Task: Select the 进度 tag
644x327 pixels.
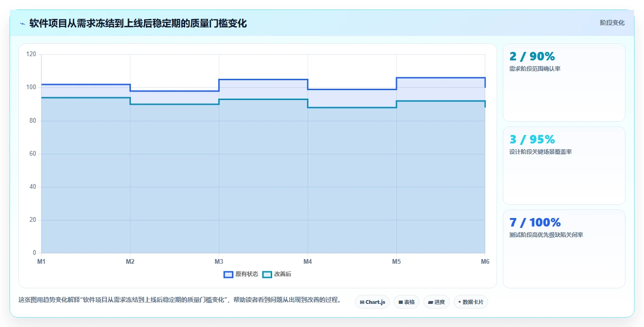Action: coord(437,302)
